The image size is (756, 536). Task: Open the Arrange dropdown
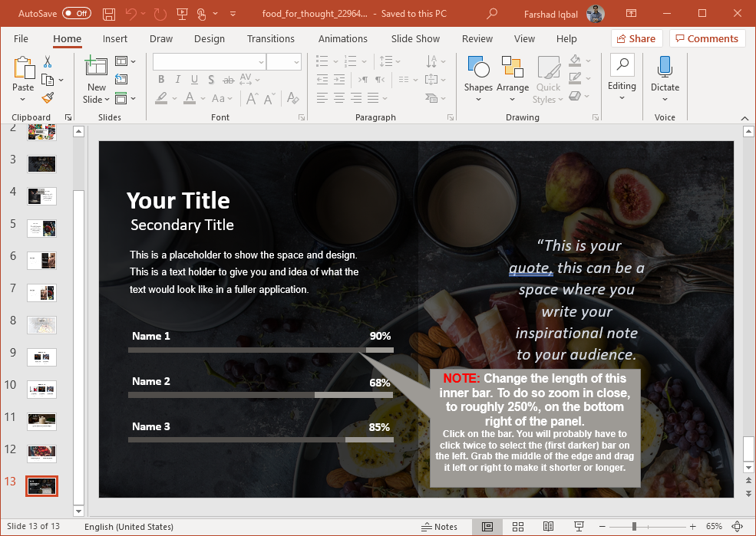click(x=512, y=75)
